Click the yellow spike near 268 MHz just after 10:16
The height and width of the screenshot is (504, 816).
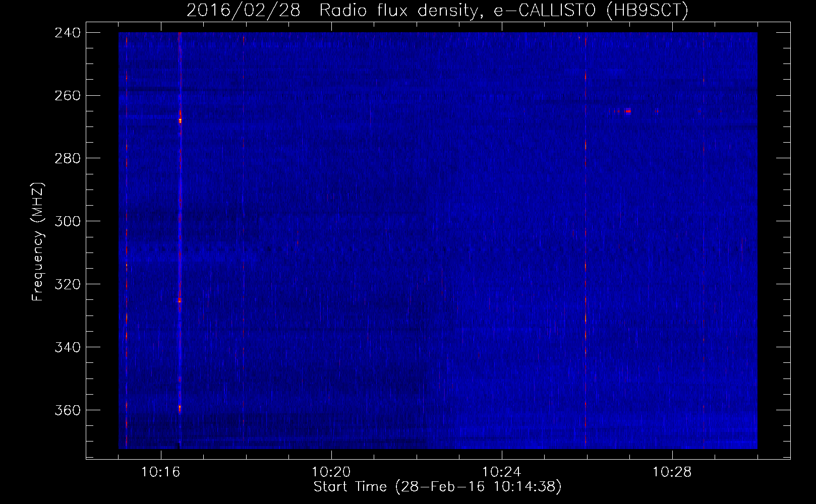click(180, 120)
